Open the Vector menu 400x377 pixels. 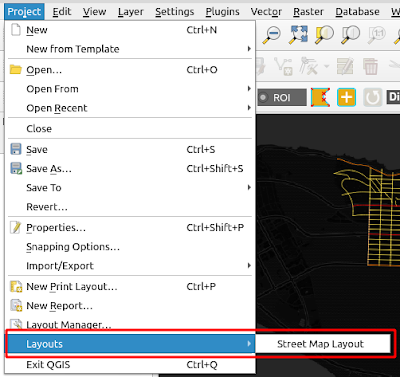(x=266, y=12)
